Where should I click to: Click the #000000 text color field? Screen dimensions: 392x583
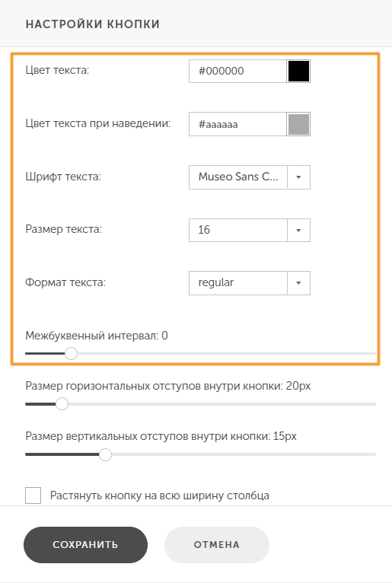pyautogui.click(x=238, y=71)
